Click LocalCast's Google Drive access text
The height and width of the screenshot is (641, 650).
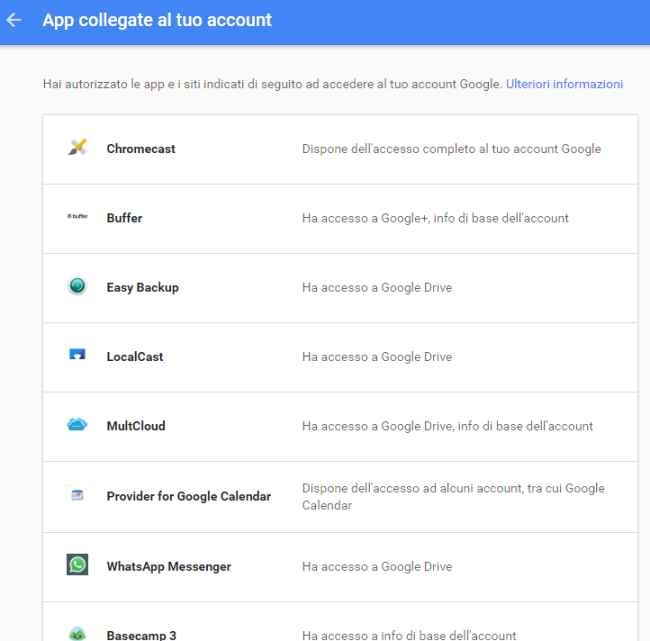(x=377, y=357)
